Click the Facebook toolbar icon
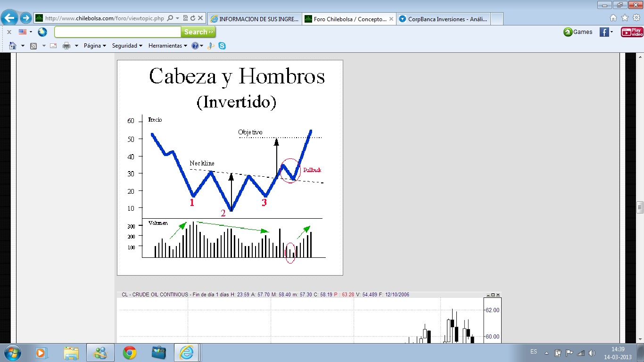The width and height of the screenshot is (644, 362). tap(604, 32)
